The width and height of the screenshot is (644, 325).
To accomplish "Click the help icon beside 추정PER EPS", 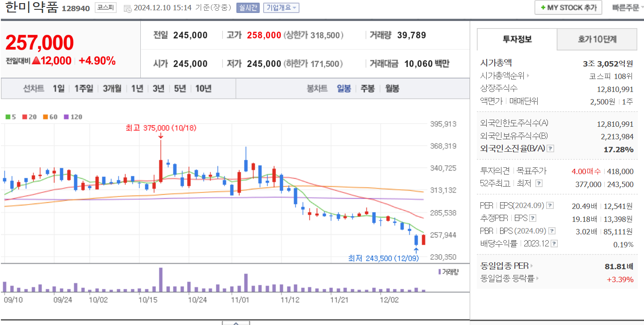I will click(533, 218).
